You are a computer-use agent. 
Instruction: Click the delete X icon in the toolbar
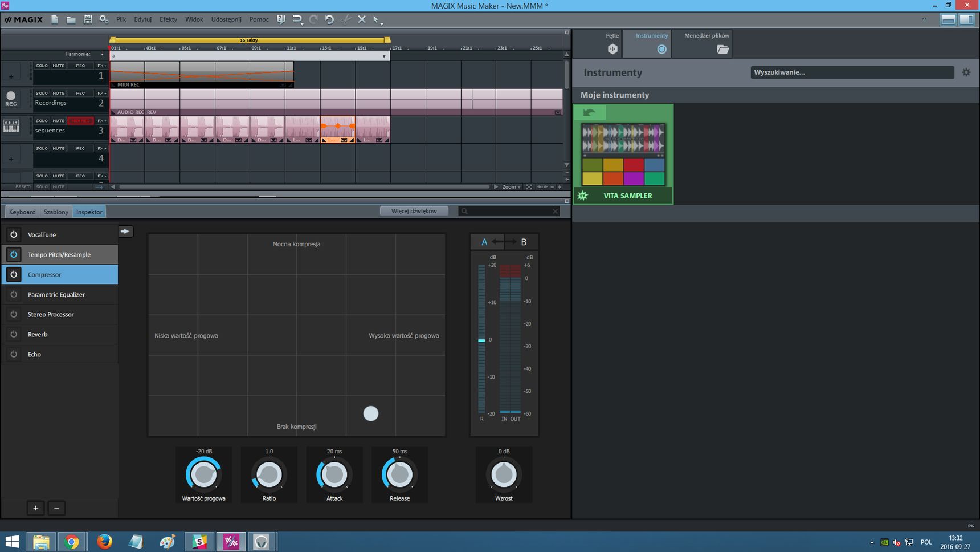coord(362,19)
